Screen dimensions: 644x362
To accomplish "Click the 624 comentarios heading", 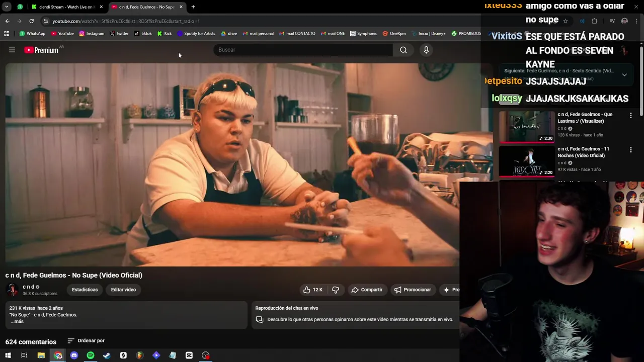I will [x=31, y=342].
